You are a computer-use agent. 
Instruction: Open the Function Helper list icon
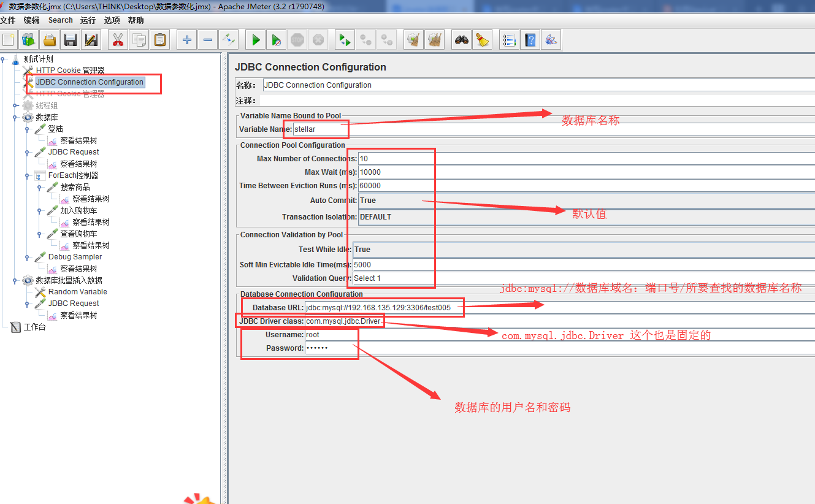tap(509, 40)
